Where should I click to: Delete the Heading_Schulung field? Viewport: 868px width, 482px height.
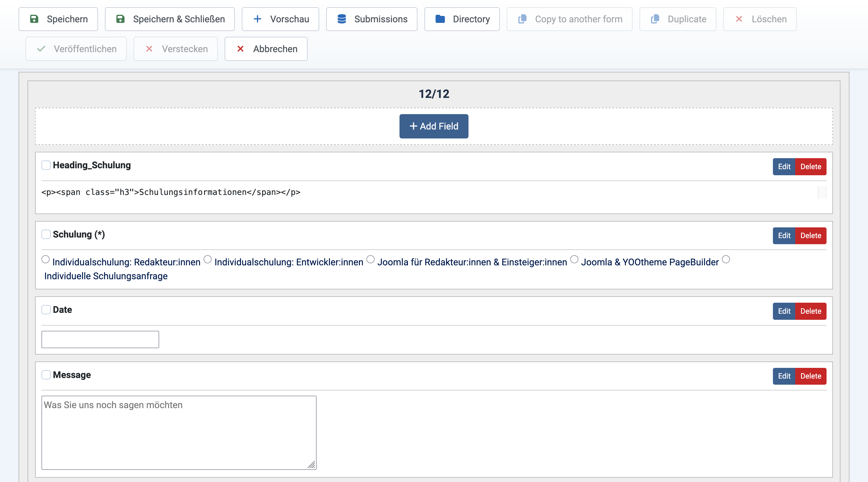click(811, 167)
